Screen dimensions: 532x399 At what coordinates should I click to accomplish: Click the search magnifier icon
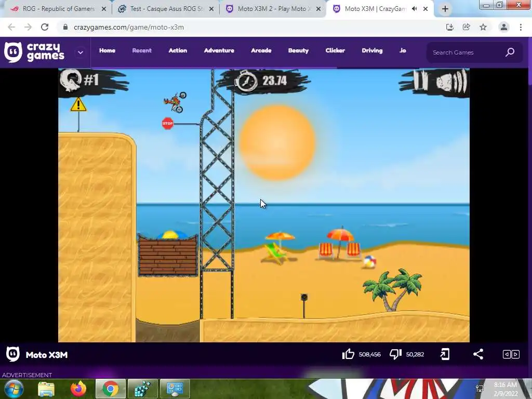click(x=510, y=52)
